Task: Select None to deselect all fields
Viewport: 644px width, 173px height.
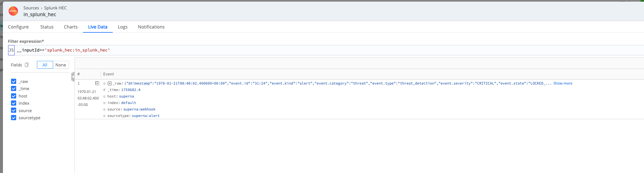Action: [61, 65]
